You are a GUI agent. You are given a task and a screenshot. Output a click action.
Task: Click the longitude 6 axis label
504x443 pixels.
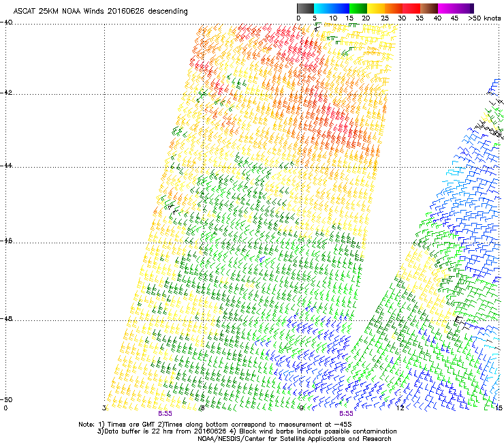(202, 408)
